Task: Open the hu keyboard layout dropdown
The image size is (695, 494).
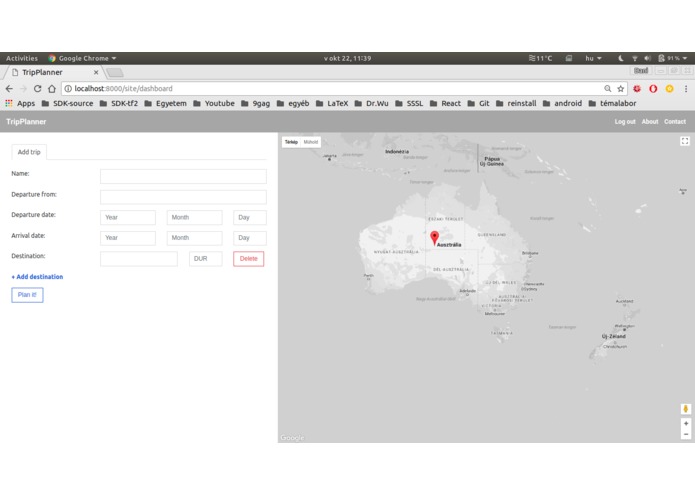Action: pyautogui.click(x=593, y=58)
